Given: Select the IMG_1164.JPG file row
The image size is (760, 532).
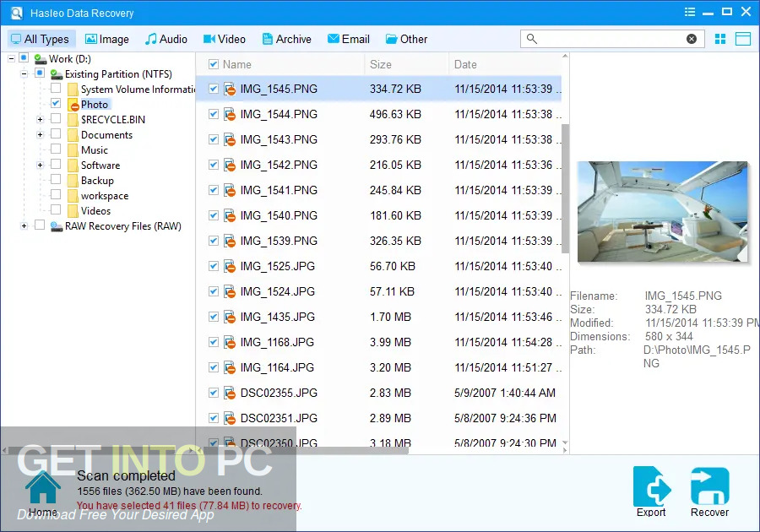Looking at the screenshot, I should click(378, 367).
